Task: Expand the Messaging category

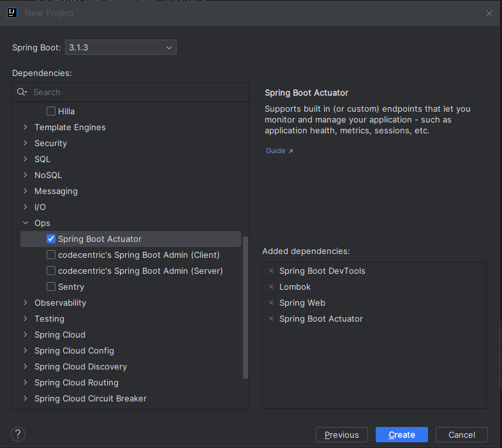Action: (x=26, y=191)
